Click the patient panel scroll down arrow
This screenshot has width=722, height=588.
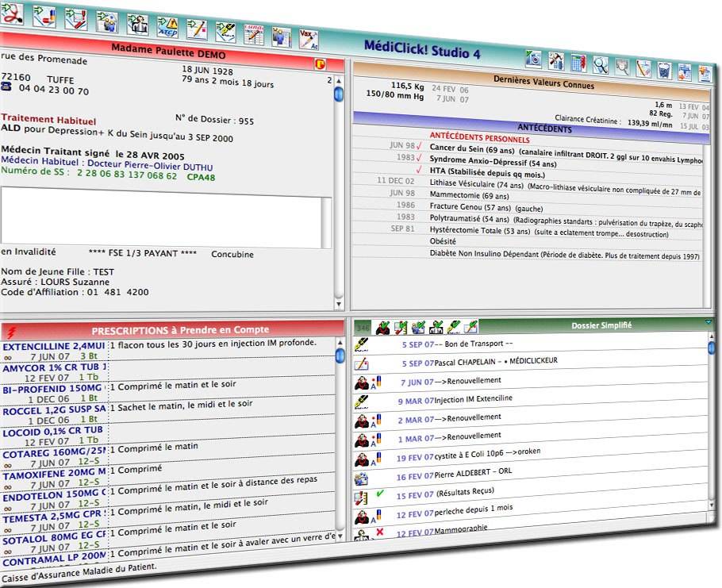click(x=339, y=304)
